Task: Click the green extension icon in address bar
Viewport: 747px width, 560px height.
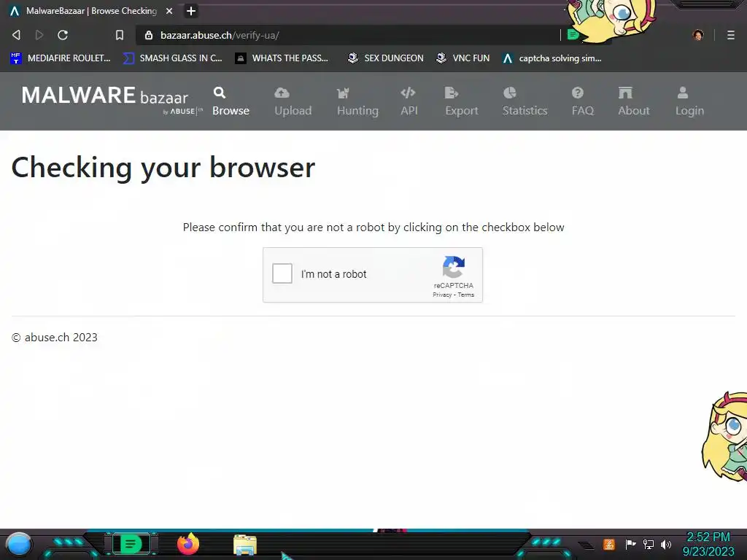Action: click(x=573, y=35)
